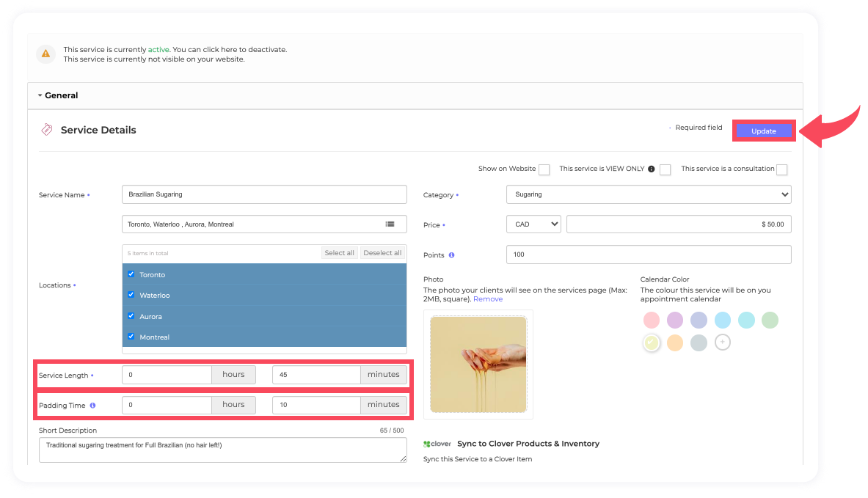Click the Service Details tag icon
The image size is (868, 498).
(47, 130)
